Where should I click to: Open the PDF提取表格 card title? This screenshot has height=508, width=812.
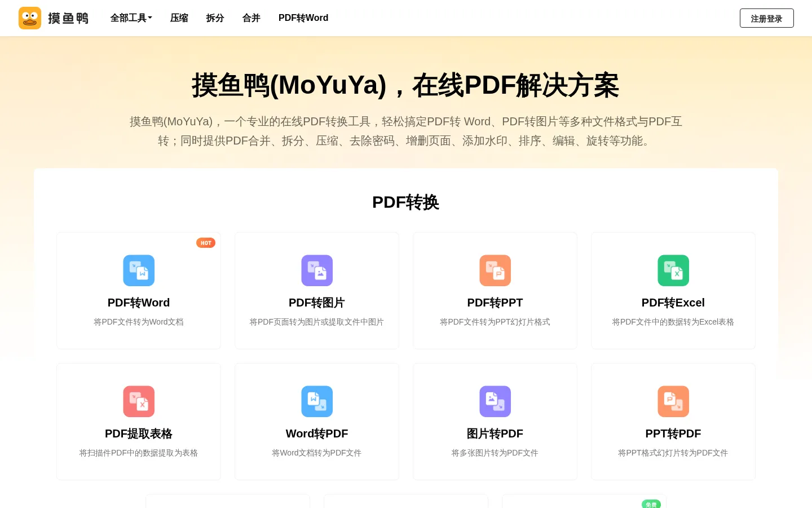(139, 433)
